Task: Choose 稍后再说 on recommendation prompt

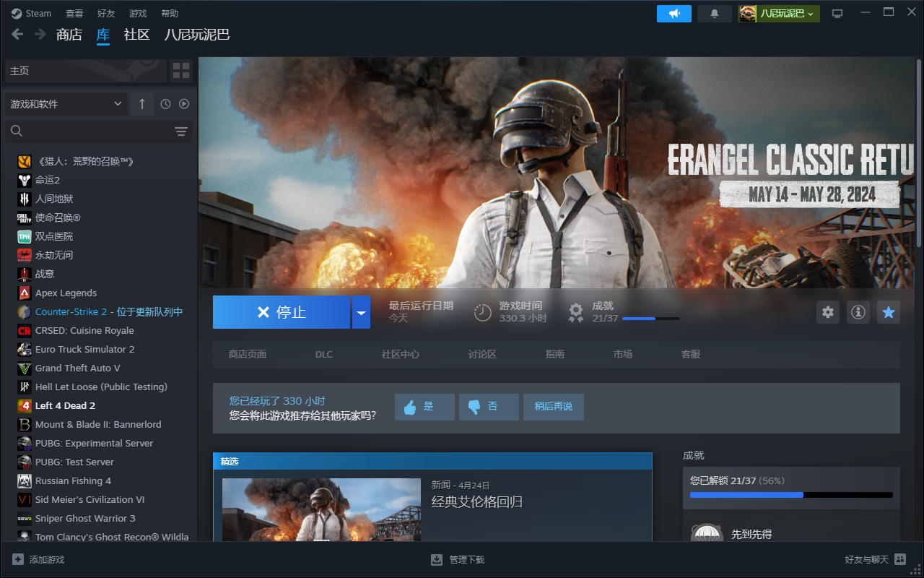Action: (554, 407)
